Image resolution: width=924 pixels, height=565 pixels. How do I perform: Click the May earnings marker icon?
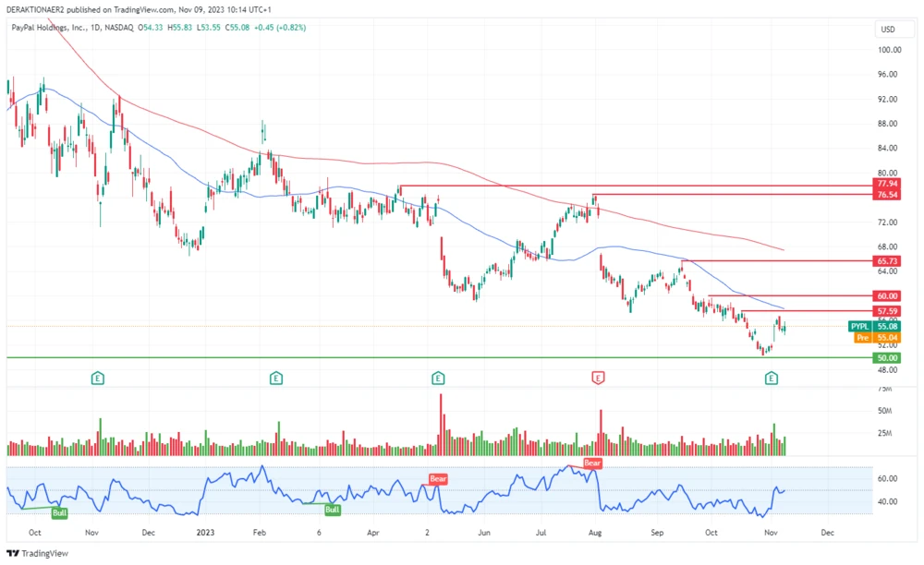pos(437,378)
